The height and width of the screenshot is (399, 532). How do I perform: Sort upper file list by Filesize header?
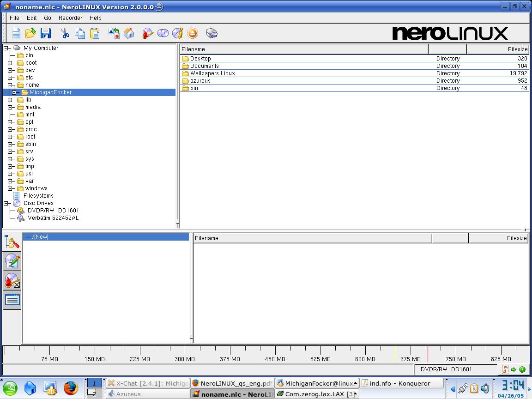498,49
